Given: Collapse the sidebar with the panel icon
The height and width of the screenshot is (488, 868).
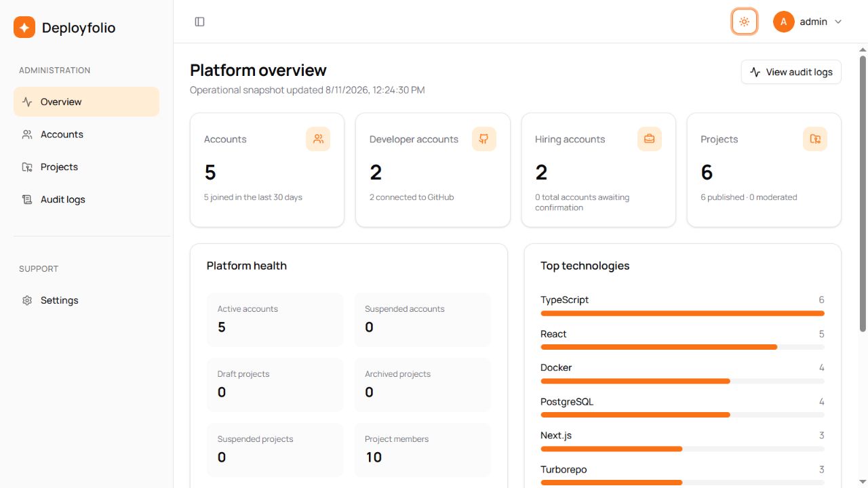Looking at the screenshot, I should coord(199,22).
